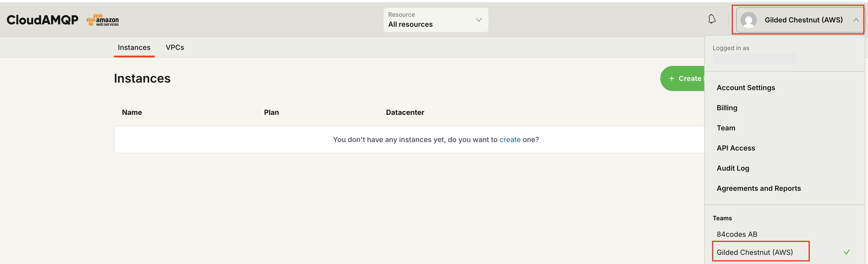
Task: Click the Name column header
Action: pyautogui.click(x=132, y=113)
